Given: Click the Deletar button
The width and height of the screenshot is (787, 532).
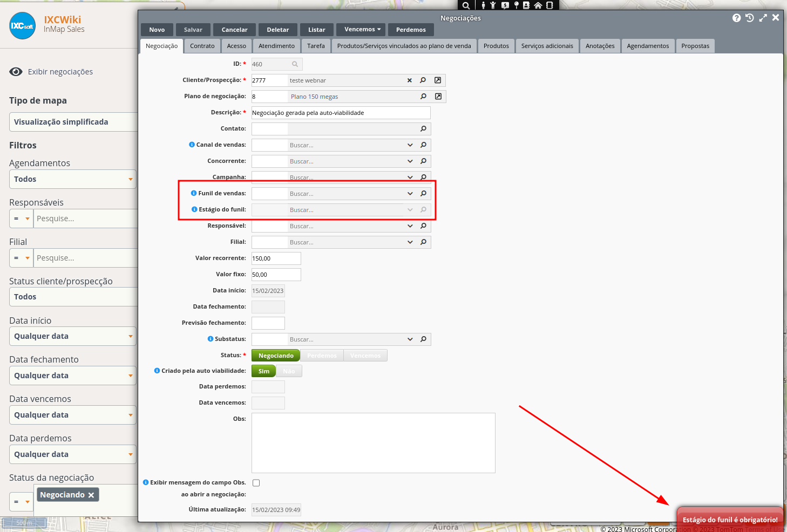Looking at the screenshot, I should 277,30.
